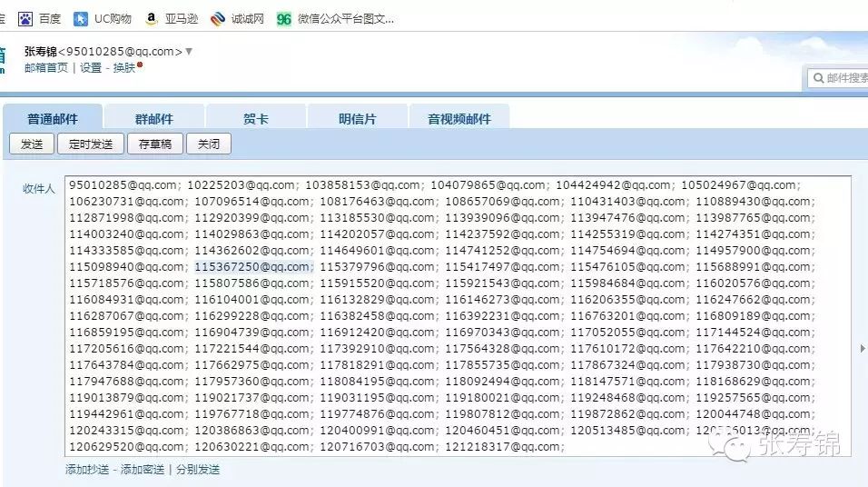The image size is (868, 487).
Task: Click the 关闭 button
Action: click(x=209, y=144)
